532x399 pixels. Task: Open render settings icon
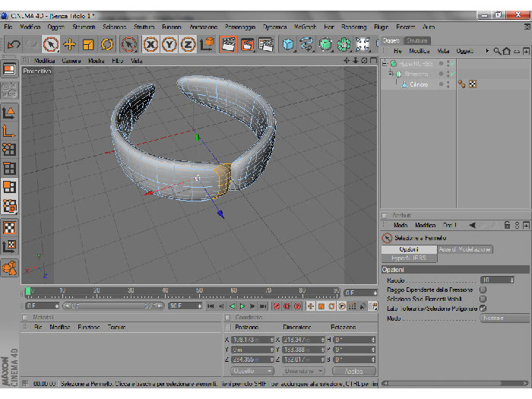[x=266, y=44]
